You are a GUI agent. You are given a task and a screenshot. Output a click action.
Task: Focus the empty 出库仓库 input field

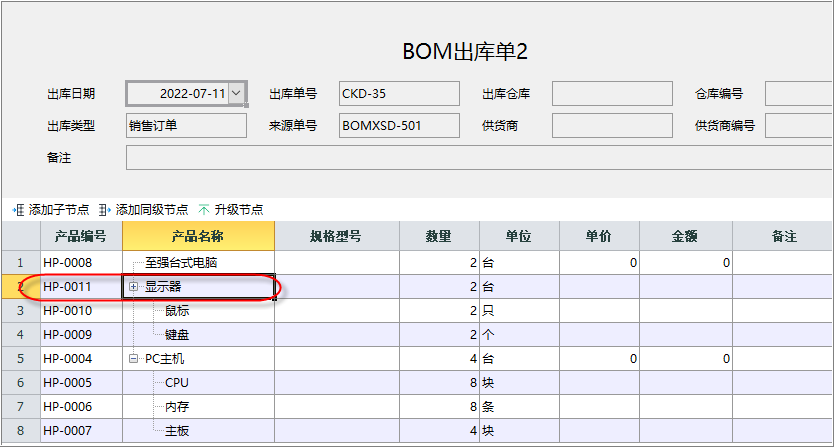612,94
